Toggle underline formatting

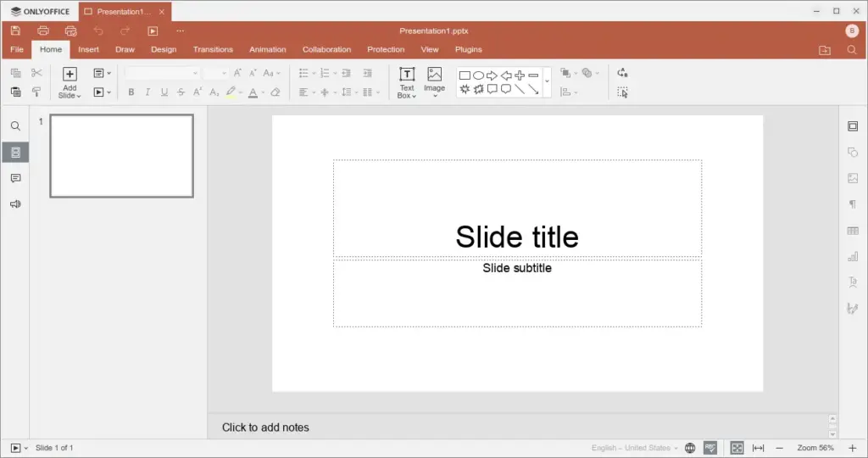coord(164,92)
